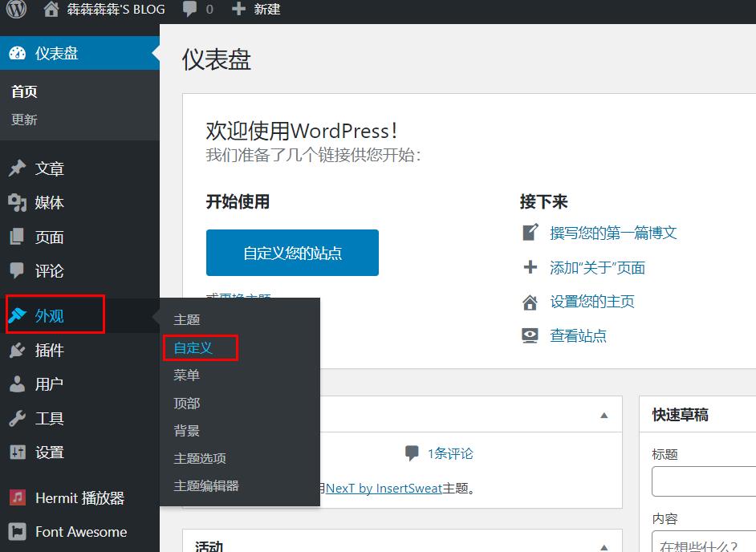The height and width of the screenshot is (552, 756).
Task: Click the plug icon for 插件
Action: pos(18,350)
